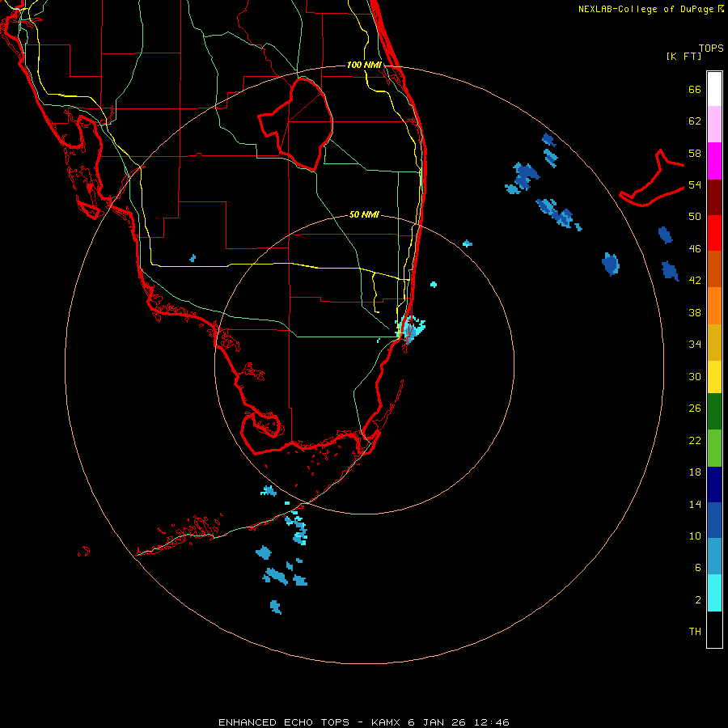Pick the cyan legend swatch

pos(714,593)
